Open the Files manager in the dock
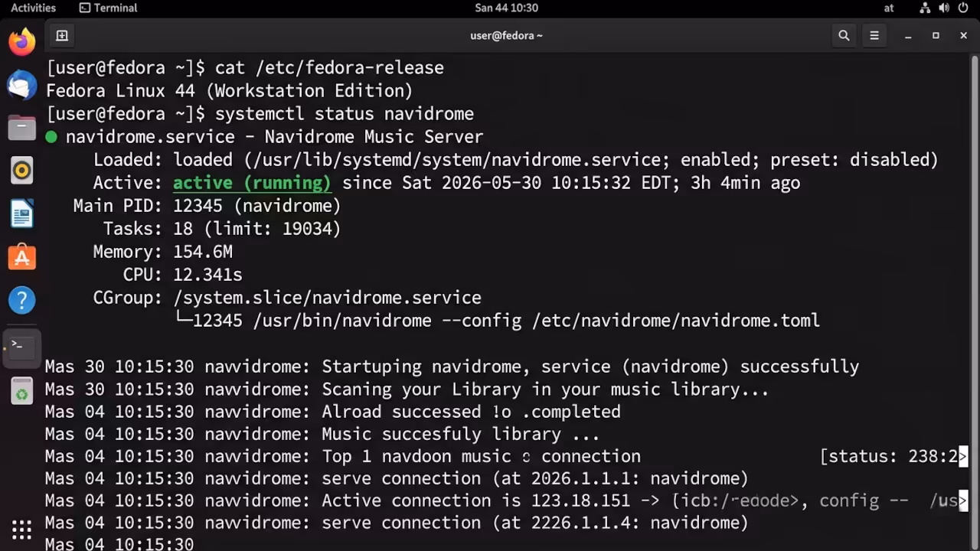 tap(22, 127)
